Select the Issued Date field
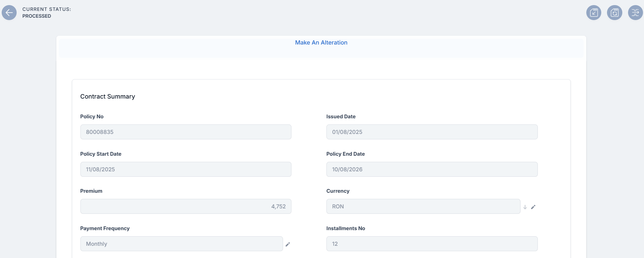The image size is (644, 258). (x=432, y=132)
